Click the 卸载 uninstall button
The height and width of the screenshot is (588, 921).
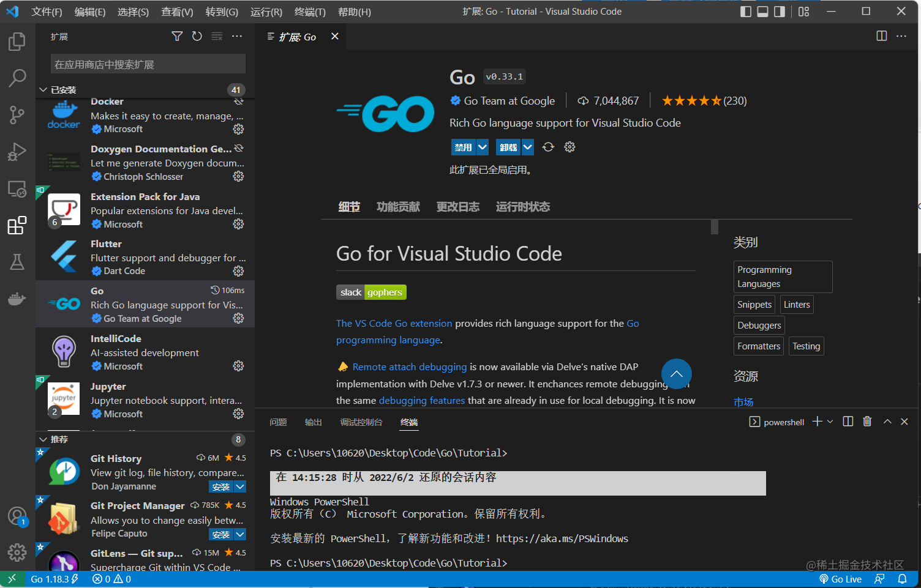(x=509, y=147)
